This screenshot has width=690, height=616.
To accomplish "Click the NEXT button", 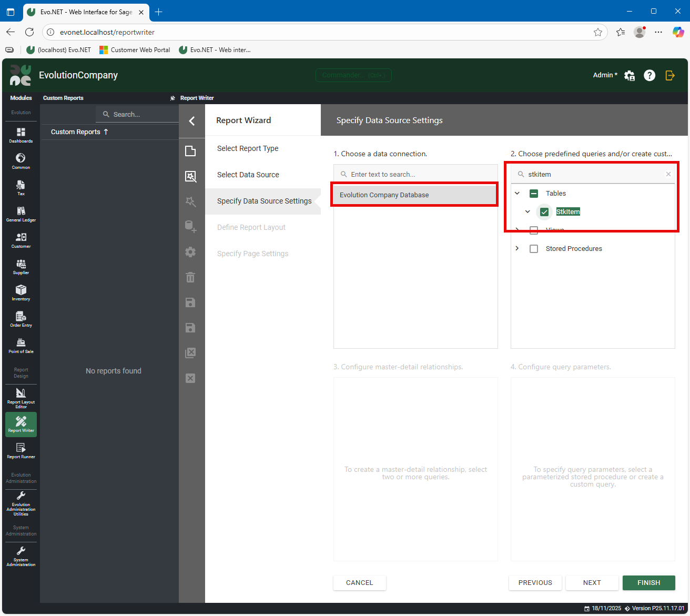I will coord(592,583).
